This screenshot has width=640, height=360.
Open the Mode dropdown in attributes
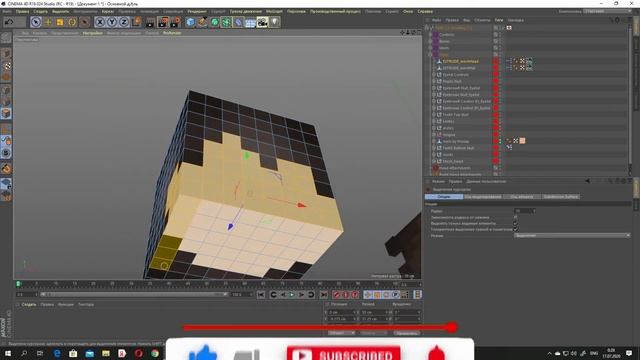(x=572, y=236)
